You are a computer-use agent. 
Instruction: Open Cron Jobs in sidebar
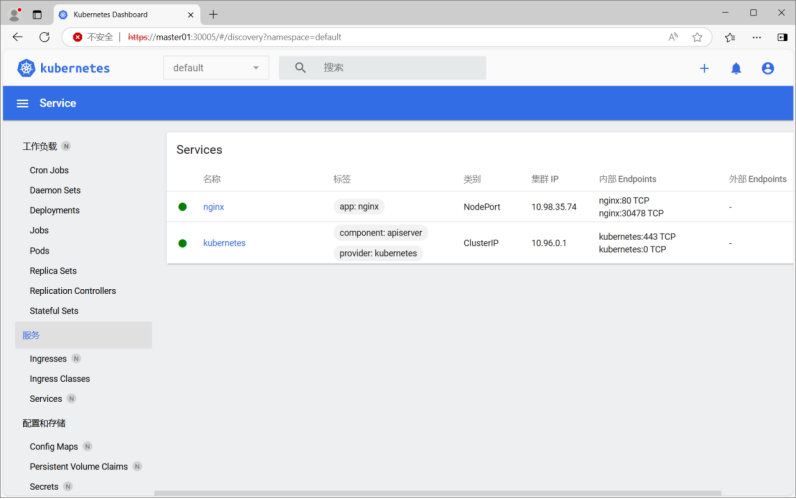pyautogui.click(x=49, y=170)
